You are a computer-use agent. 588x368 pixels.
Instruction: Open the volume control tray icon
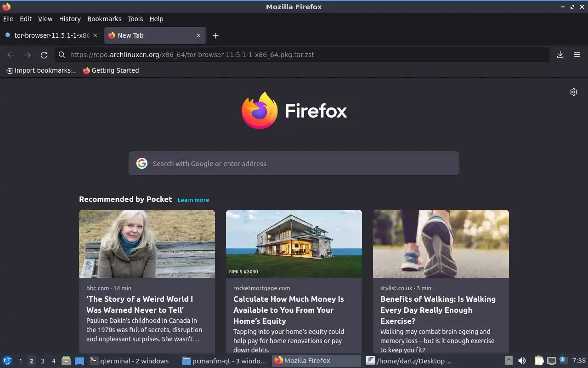(522, 361)
